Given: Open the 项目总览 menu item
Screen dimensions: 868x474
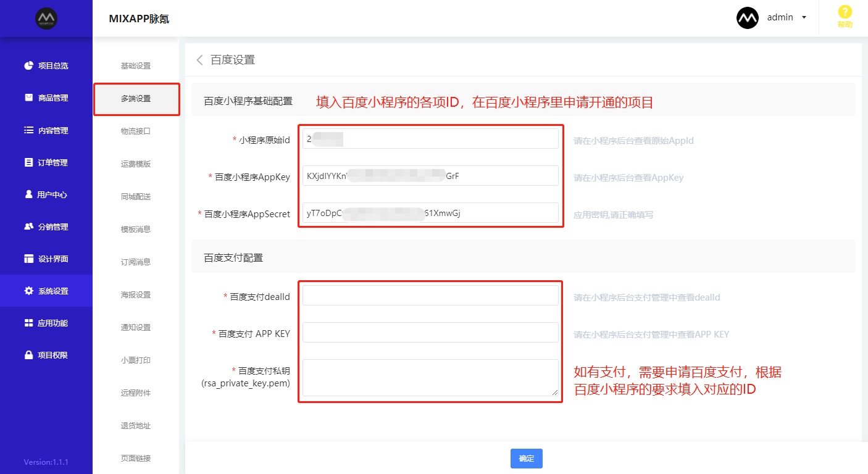Looking at the screenshot, I should pyautogui.click(x=46, y=65).
